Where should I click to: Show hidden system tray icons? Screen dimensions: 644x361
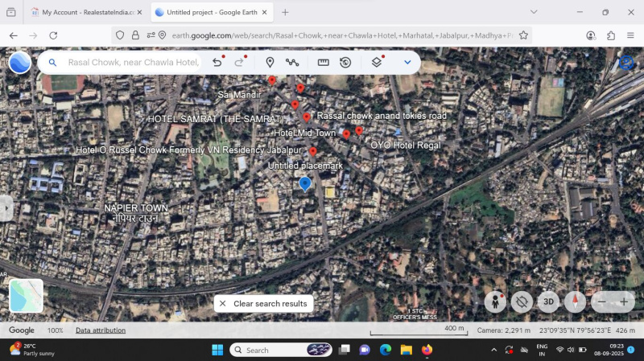tap(493, 350)
